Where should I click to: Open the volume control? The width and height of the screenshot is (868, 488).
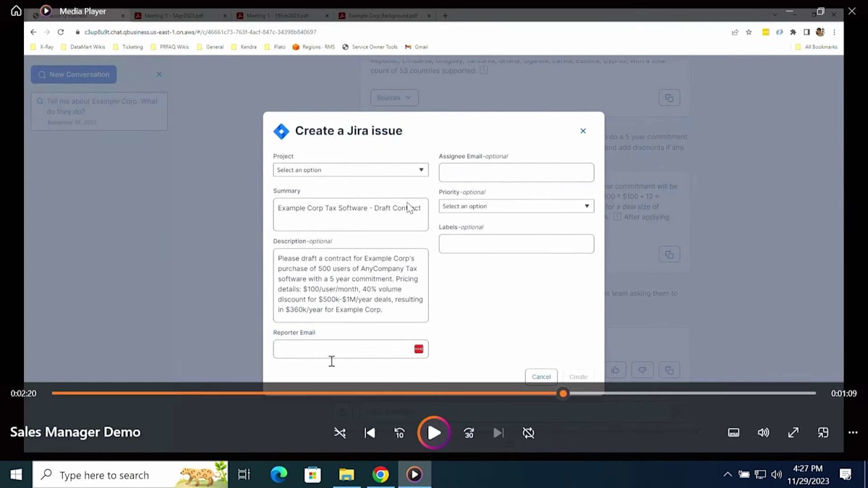[763, 432]
